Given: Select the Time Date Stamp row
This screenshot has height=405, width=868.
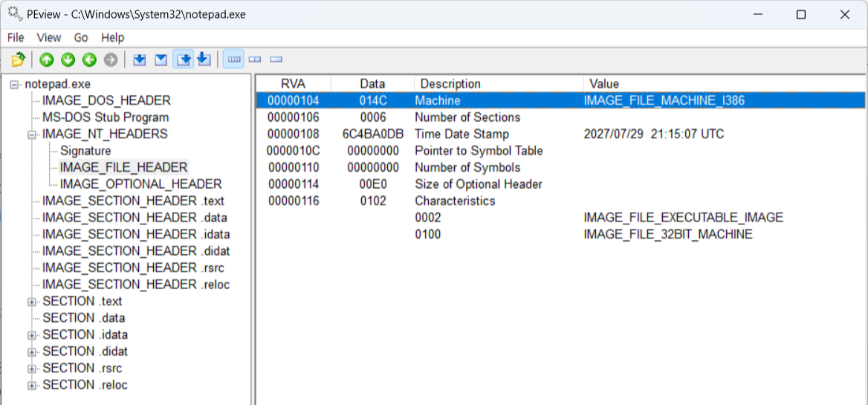Looking at the screenshot, I should tap(561, 134).
